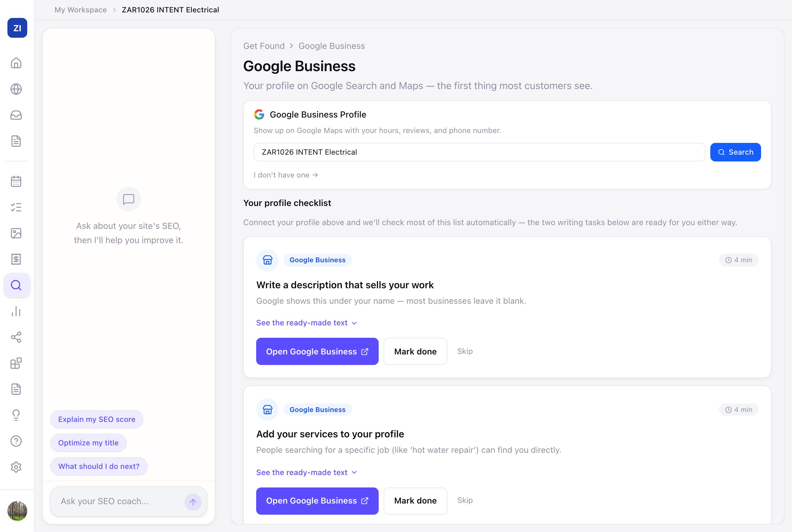The image size is (792, 532).
Task: Open the checklist tasks icon
Action: point(16,207)
